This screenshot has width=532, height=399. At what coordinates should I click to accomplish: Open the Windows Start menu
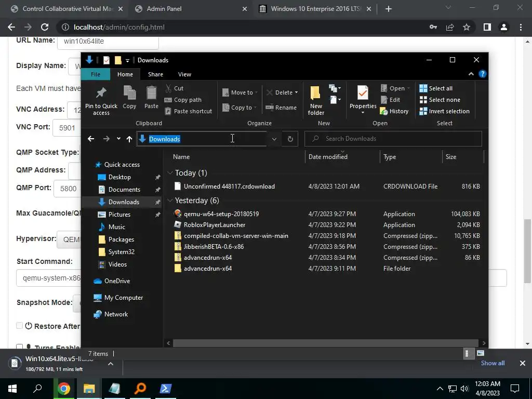point(12,389)
